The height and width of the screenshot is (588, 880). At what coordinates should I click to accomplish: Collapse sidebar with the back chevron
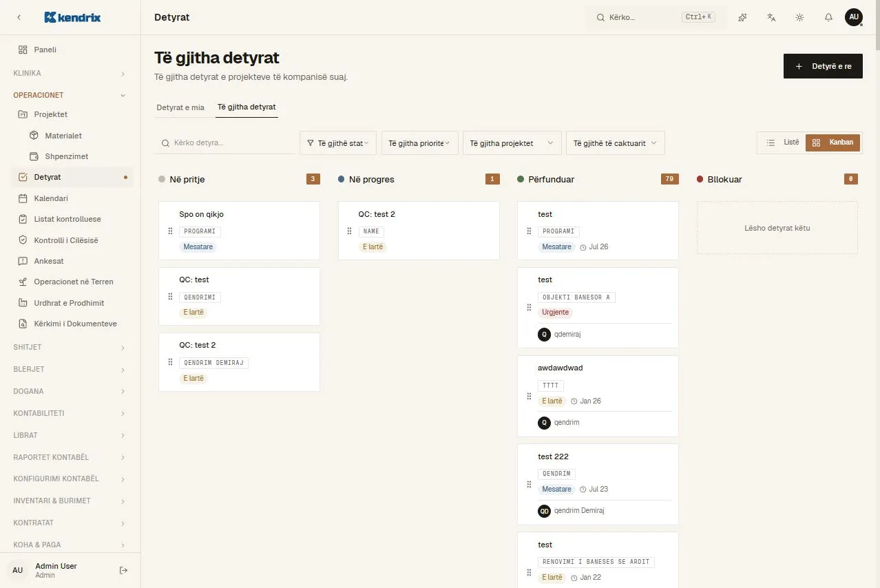pyautogui.click(x=19, y=17)
